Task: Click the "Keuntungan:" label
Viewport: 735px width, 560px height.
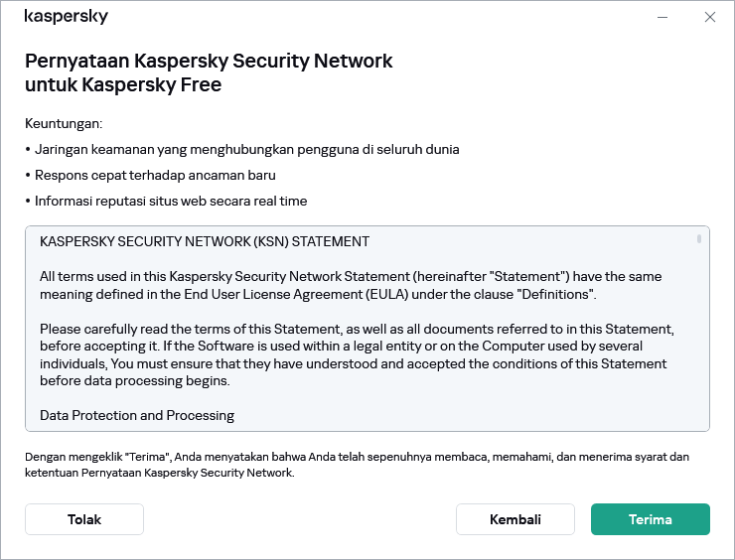Action: tap(64, 124)
